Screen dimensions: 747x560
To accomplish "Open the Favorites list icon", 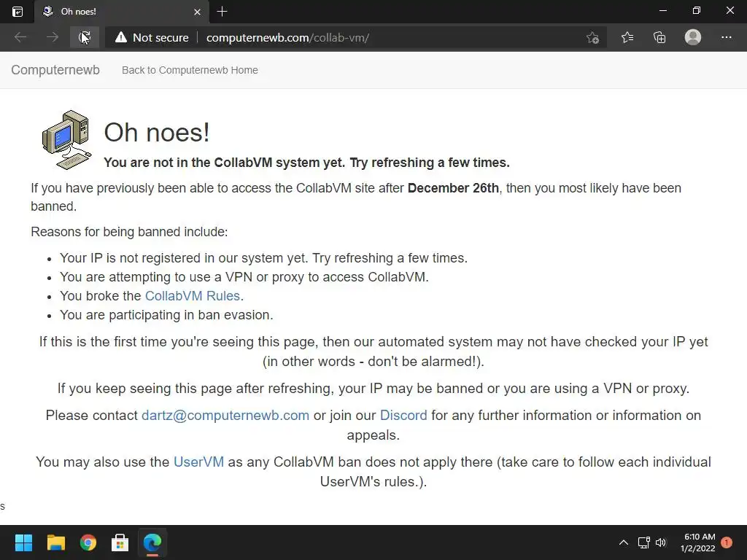I will 627,37.
